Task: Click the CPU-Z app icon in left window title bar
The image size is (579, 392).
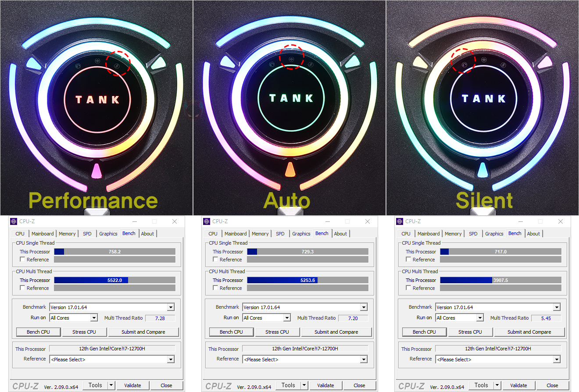Action: click(14, 221)
